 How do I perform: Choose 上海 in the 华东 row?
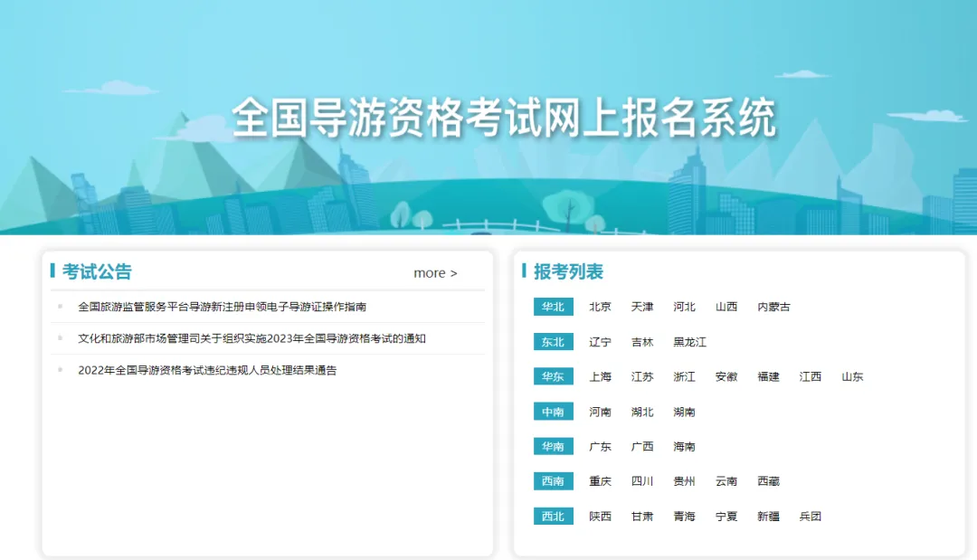pos(600,376)
